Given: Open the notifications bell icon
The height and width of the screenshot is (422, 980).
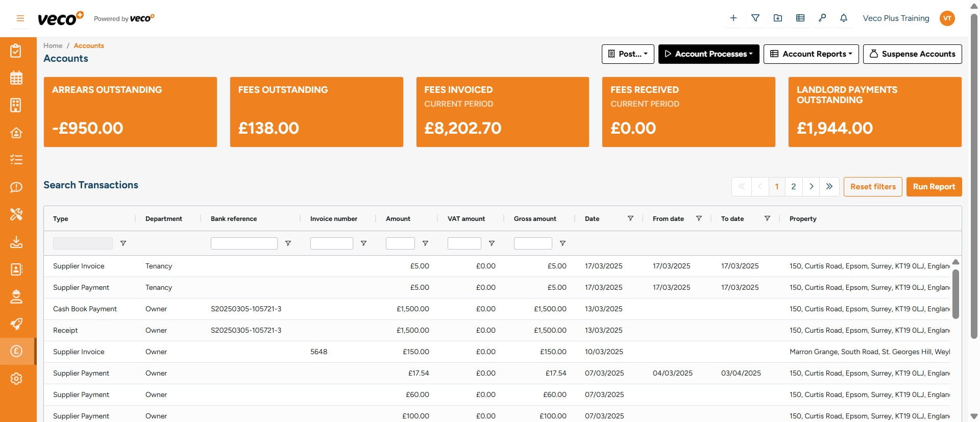Looking at the screenshot, I should (844, 18).
